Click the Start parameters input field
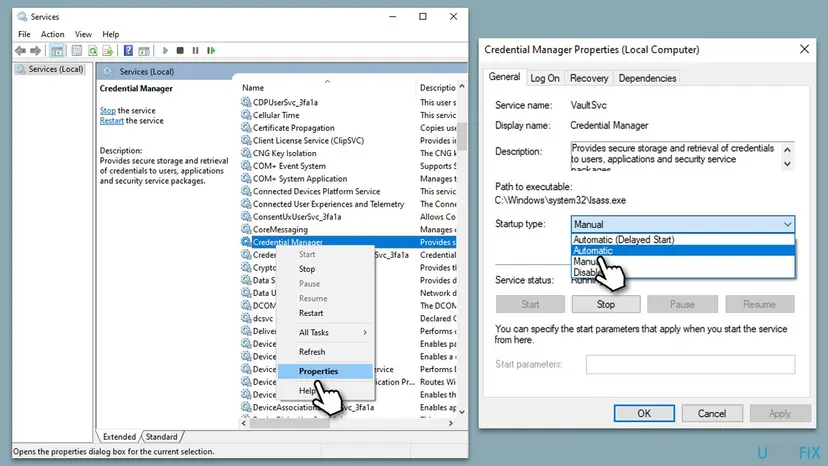The image size is (828, 466). 690,365
